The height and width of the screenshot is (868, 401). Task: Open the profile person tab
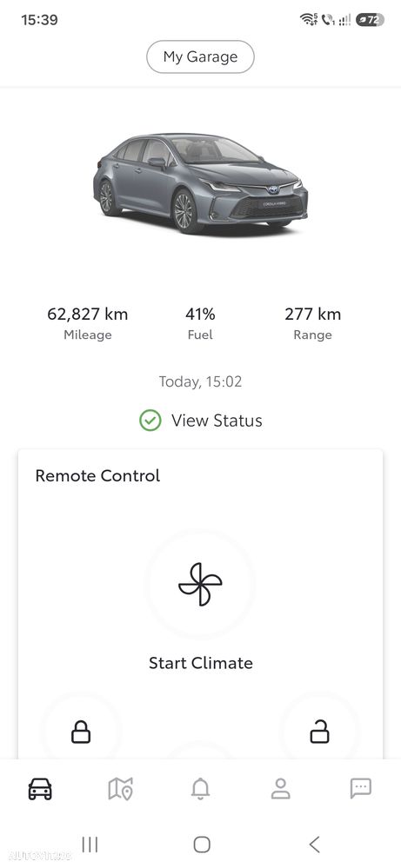point(281,788)
